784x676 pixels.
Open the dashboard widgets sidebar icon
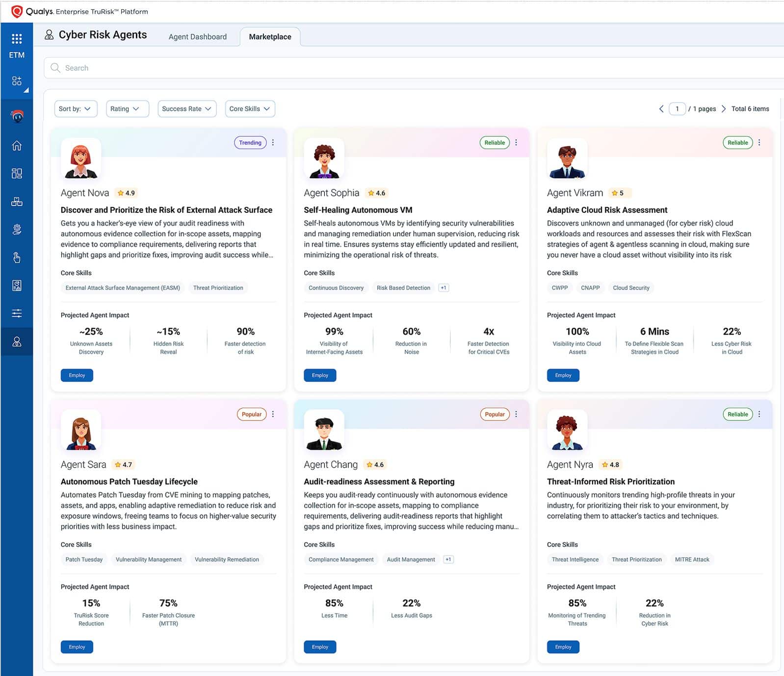coord(17,173)
